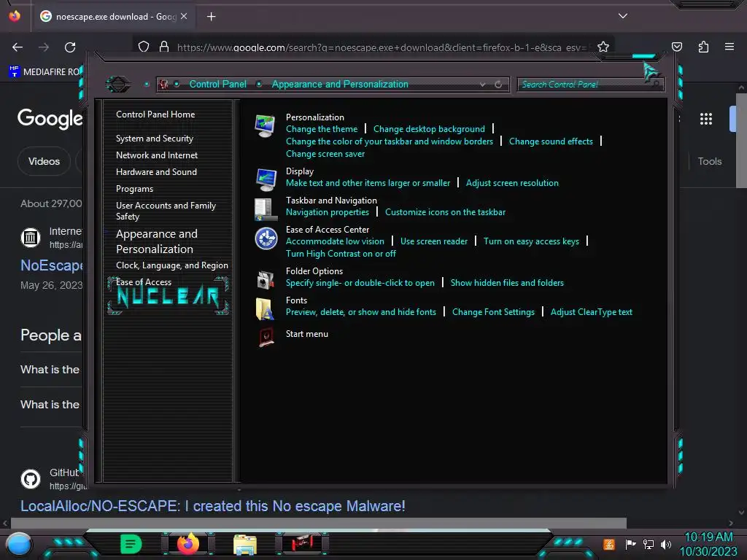Viewport: 747px width, 560px height.
Task: Open User Accounts and Family Safety
Action: coord(166,211)
